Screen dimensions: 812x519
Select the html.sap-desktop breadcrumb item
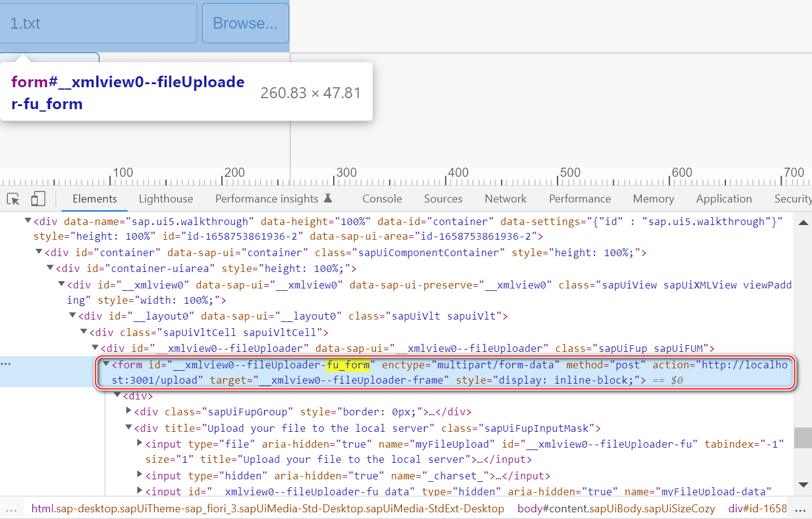click(x=268, y=508)
